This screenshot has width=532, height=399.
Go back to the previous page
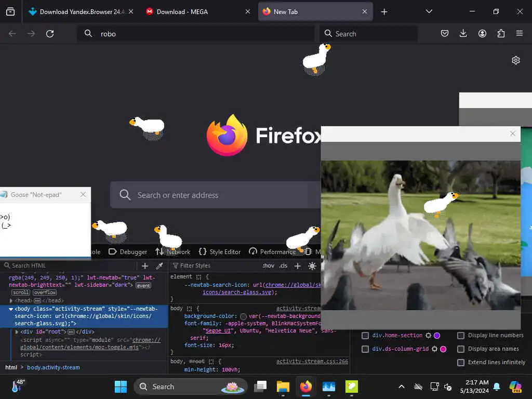pos(12,34)
